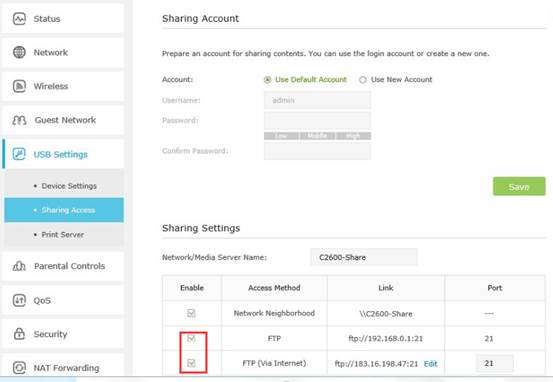Screen dimensions: 553x382
Task: Click the Status waveform icon
Action: point(19,19)
